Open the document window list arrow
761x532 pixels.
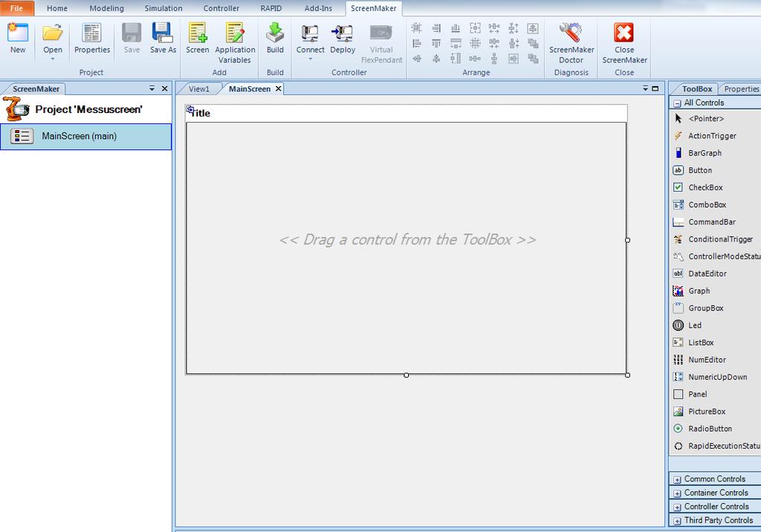point(646,88)
